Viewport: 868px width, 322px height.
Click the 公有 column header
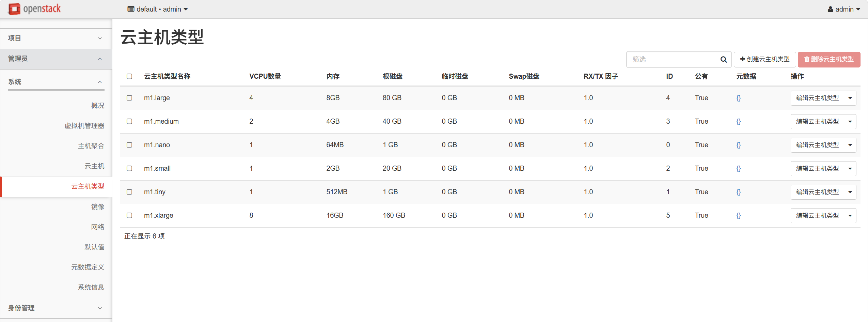[701, 76]
